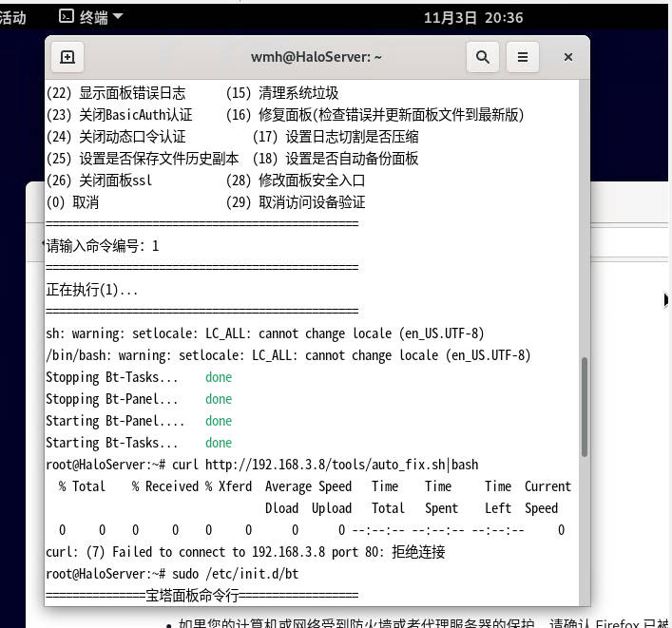This screenshot has width=672, height=628.
Task: Select the text (17) 设置日志切割是否压缩
Action: [336, 137]
